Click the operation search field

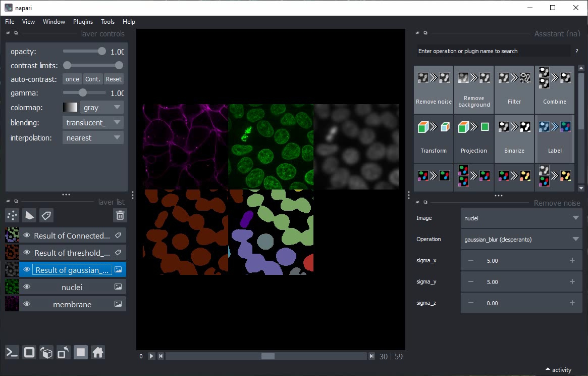(492, 51)
